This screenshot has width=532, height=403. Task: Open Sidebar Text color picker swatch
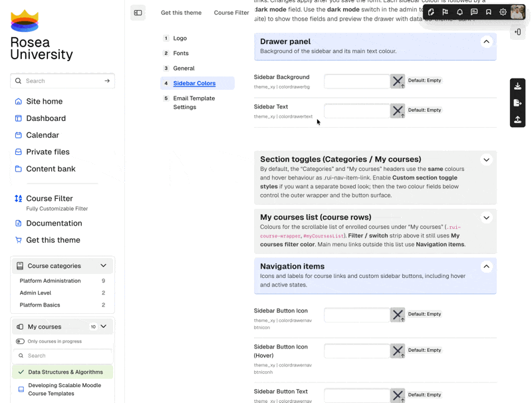(397, 111)
